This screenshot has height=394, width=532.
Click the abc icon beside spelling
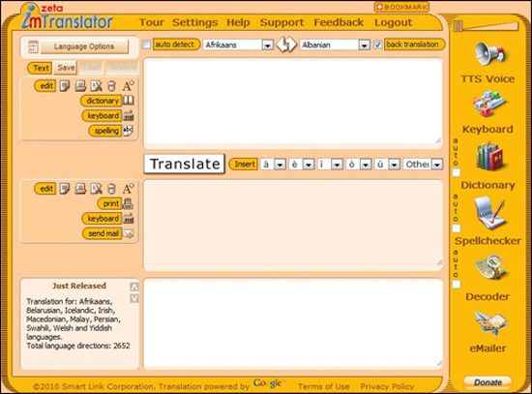tap(129, 131)
